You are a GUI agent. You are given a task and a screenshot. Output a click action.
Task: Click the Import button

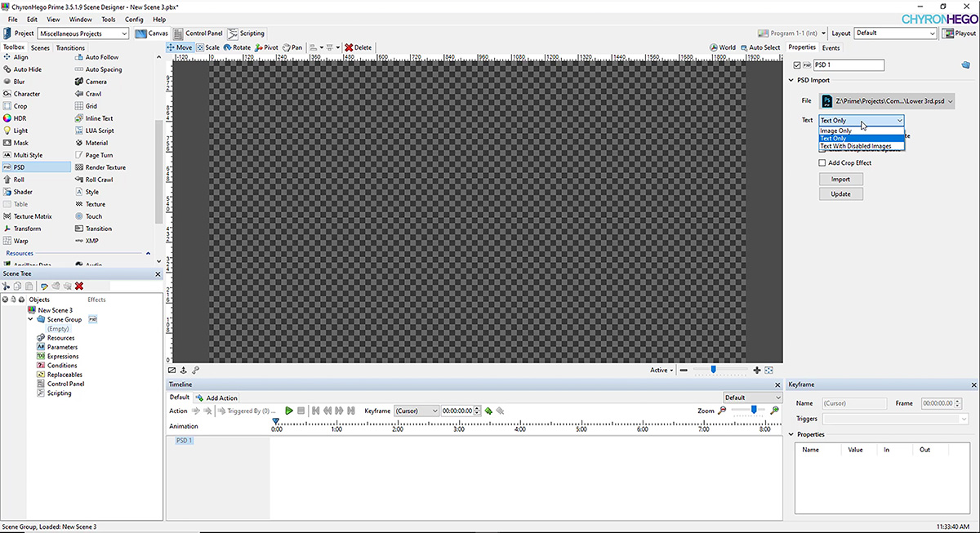840,179
